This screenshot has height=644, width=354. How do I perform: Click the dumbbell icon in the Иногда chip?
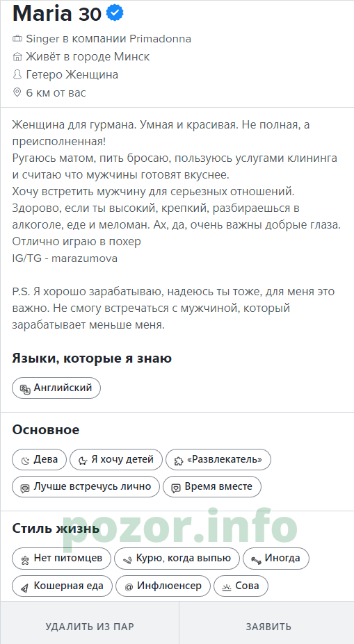click(x=256, y=560)
